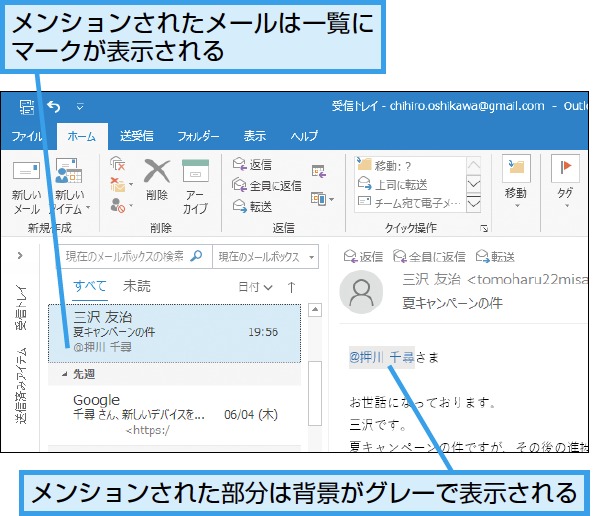The width and height of the screenshot is (600, 516).
Task: Select the Google email in message list
Action: pos(174,415)
